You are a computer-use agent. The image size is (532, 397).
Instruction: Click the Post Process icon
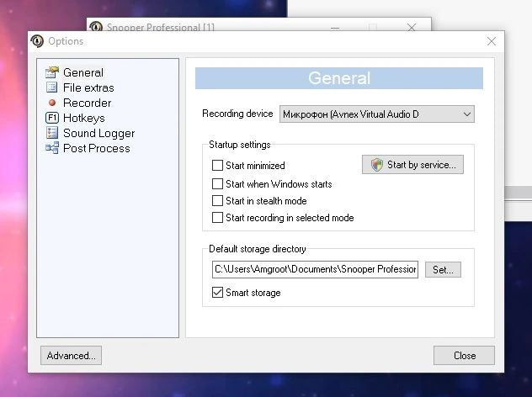(52, 148)
